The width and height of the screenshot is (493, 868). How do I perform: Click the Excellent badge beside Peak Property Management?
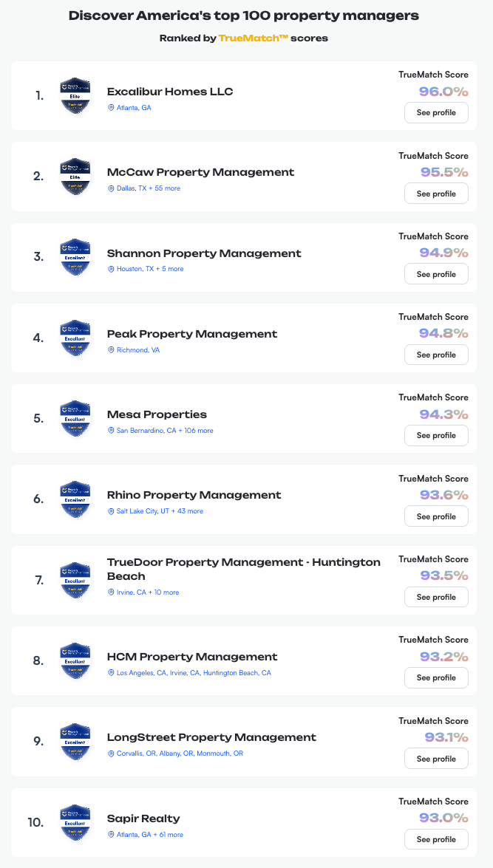75,338
